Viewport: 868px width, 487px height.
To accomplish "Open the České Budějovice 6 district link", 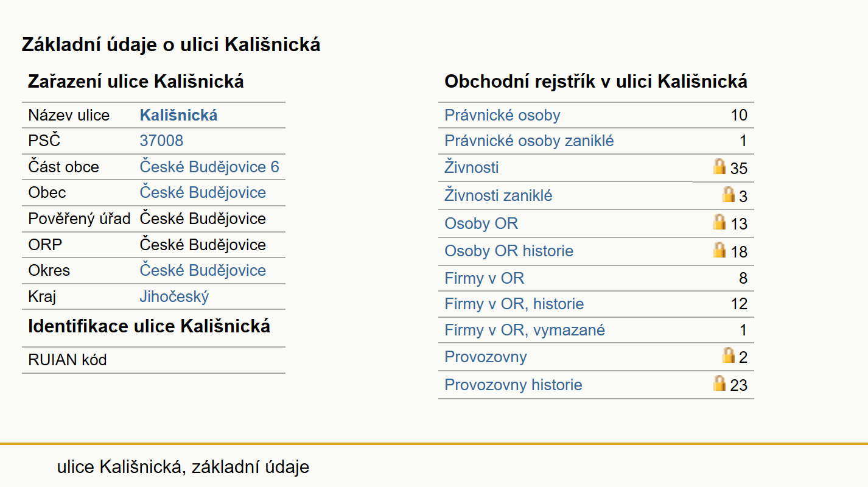I will (x=209, y=167).
